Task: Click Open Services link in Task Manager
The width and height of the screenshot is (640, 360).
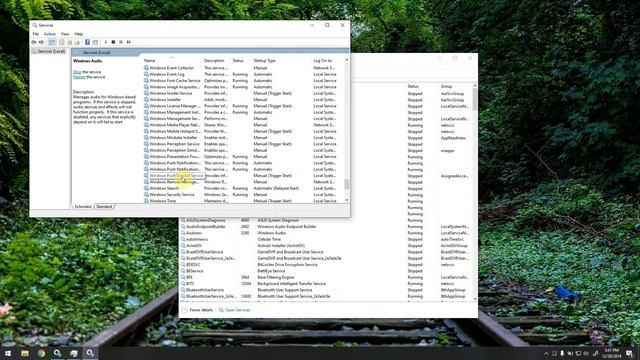Action: coord(234,310)
